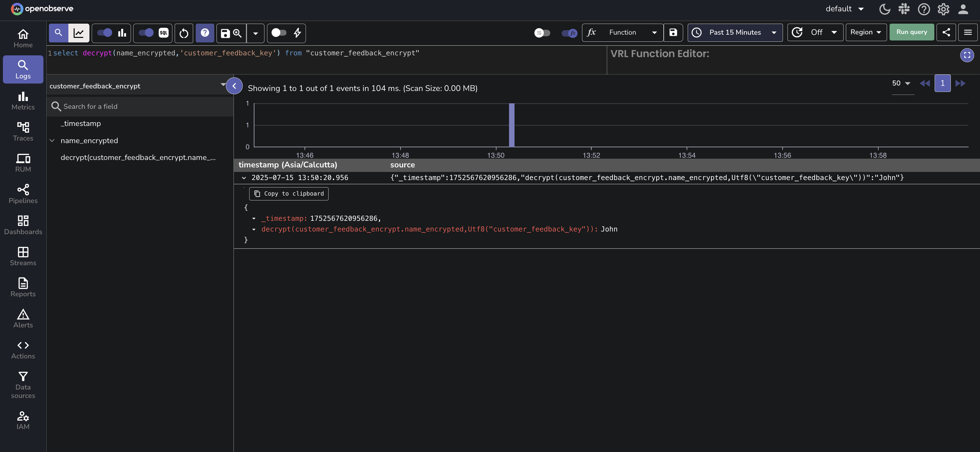Open the Logs section in the sidebar
Viewport: 980px width, 452px height.
tap(23, 69)
